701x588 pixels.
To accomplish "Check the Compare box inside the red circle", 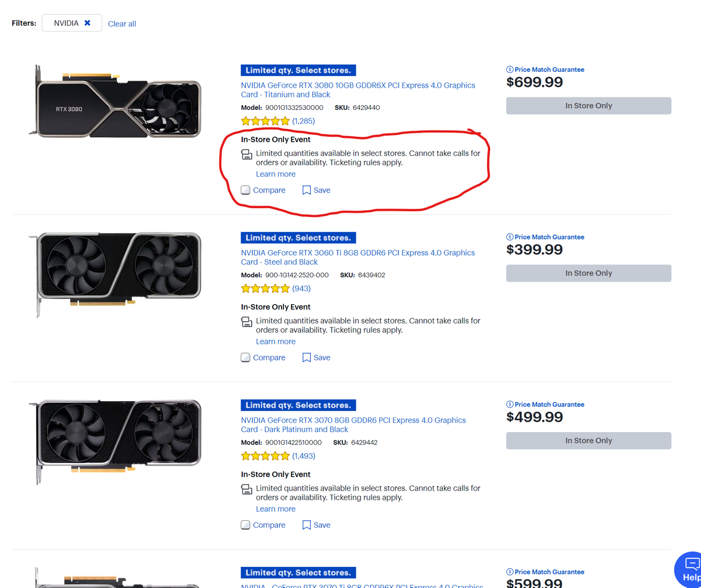I will pyautogui.click(x=245, y=190).
